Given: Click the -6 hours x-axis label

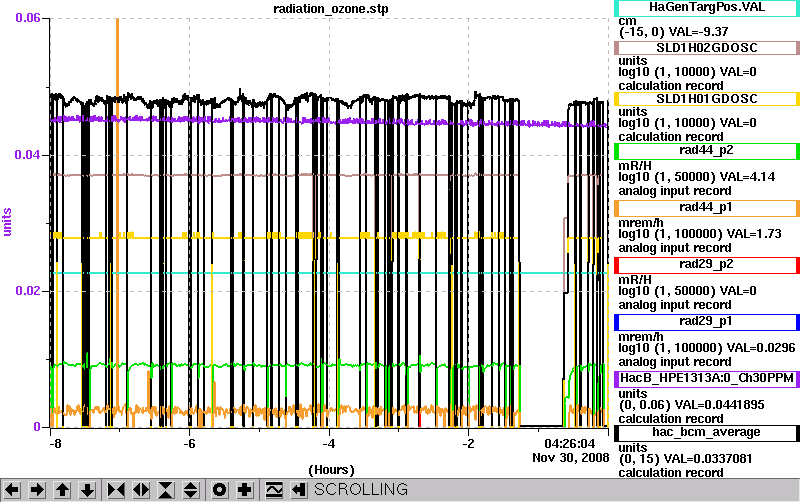Looking at the screenshot, I should click(189, 444).
